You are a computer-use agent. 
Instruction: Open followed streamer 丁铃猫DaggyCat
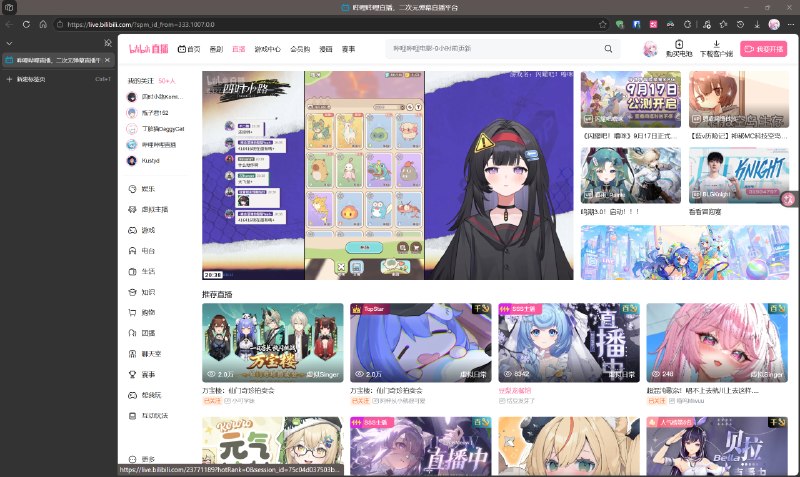[156, 129]
